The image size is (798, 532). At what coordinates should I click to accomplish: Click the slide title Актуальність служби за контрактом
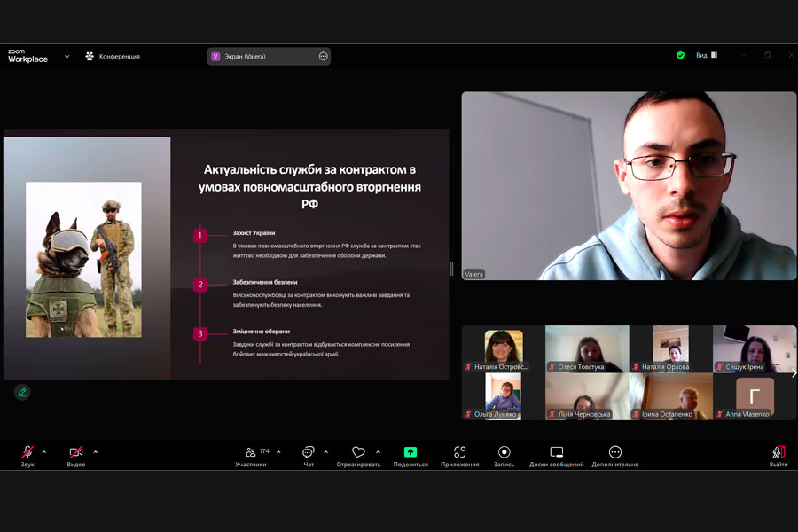pos(309,186)
